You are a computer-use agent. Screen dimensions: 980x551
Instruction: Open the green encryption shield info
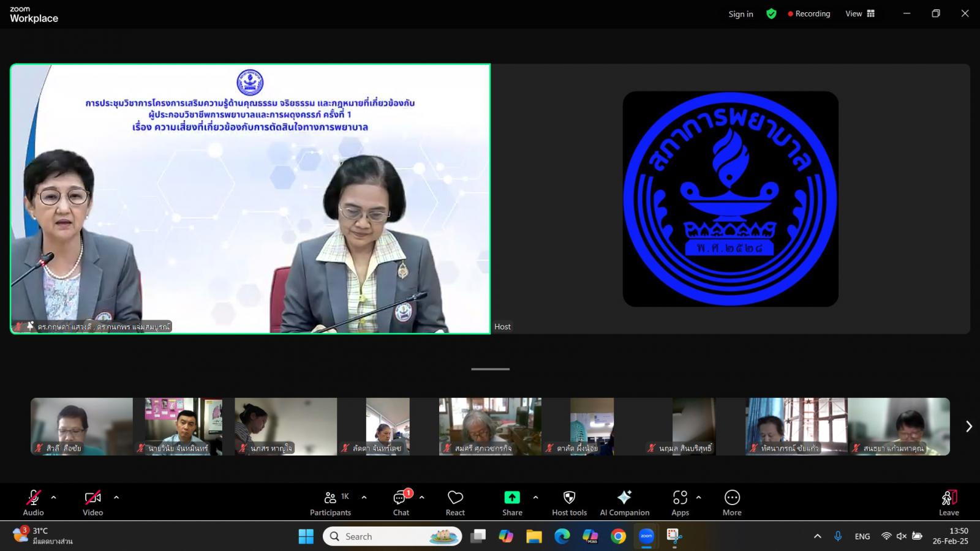coord(771,13)
